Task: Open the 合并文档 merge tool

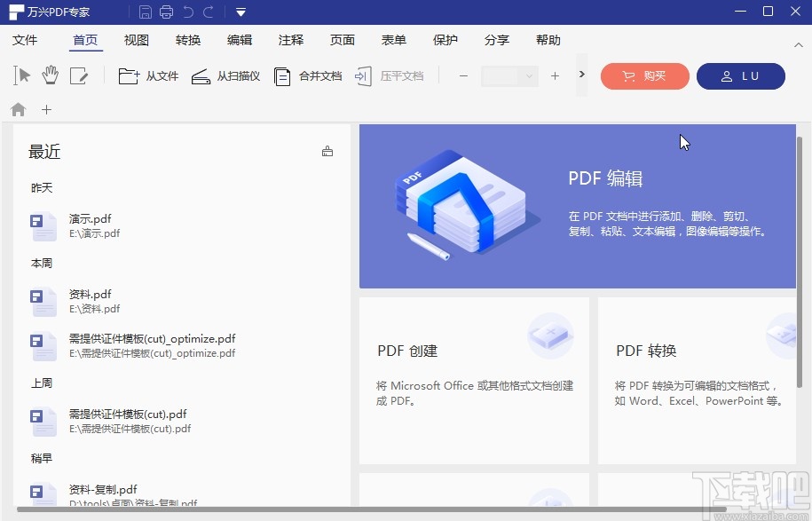Action: click(304, 75)
